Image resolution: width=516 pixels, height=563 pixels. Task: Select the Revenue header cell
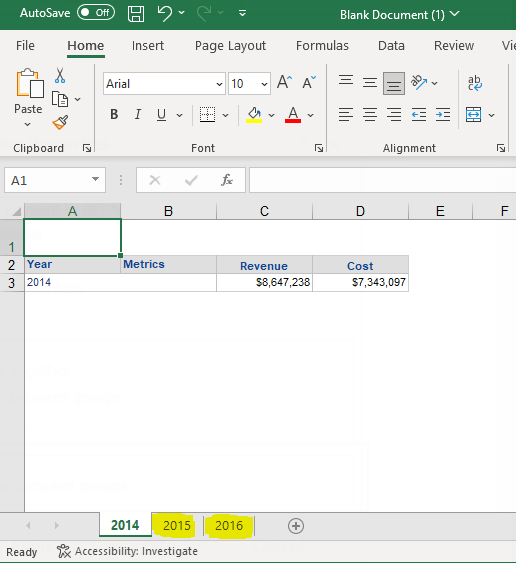pyautogui.click(x=264, y=265)
